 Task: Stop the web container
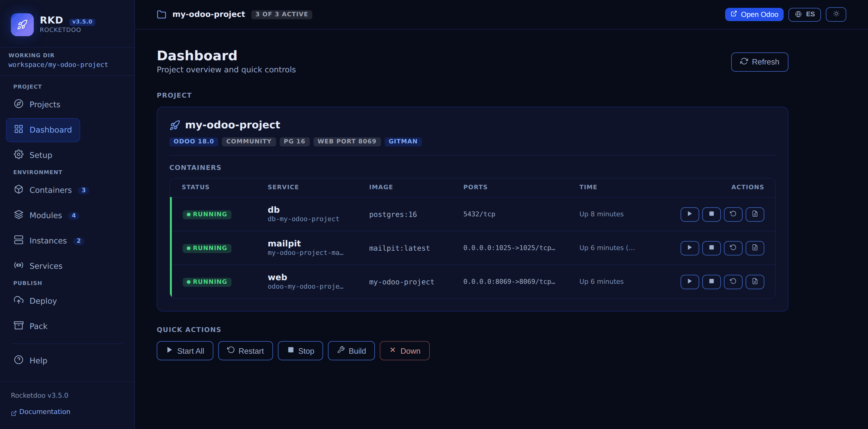pyautogui.click(x=711, y=281)
